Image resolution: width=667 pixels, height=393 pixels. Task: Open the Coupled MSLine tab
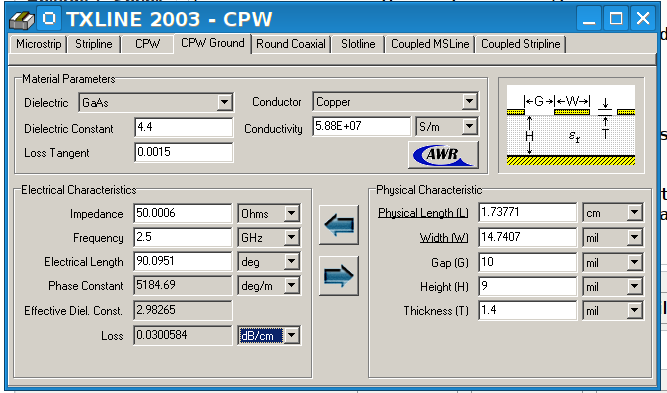[x=430, y=44]
